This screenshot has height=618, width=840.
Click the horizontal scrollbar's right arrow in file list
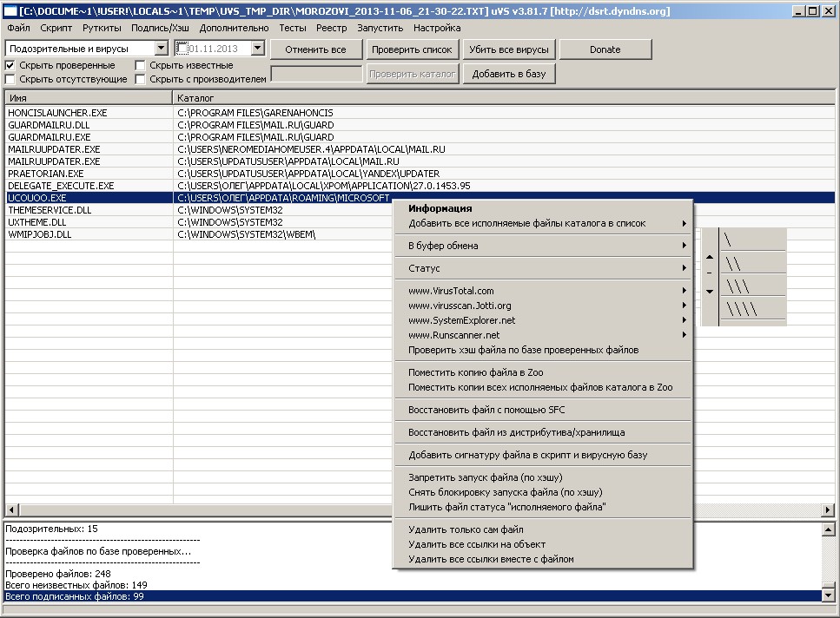(829, 510)
